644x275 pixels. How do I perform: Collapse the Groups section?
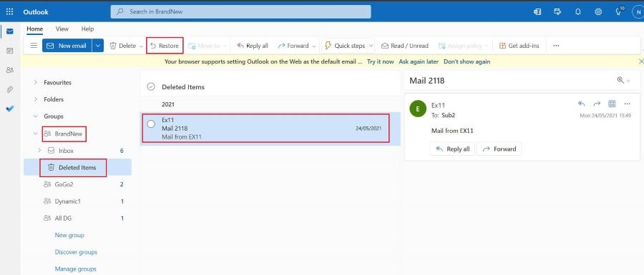click(x=35, y=116)
